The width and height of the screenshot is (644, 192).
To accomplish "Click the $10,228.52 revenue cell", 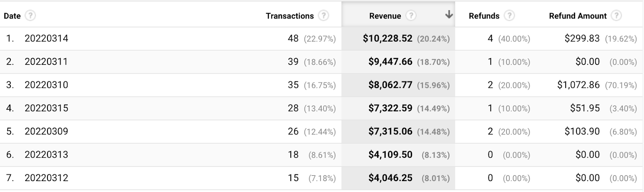I will [387, 38].
